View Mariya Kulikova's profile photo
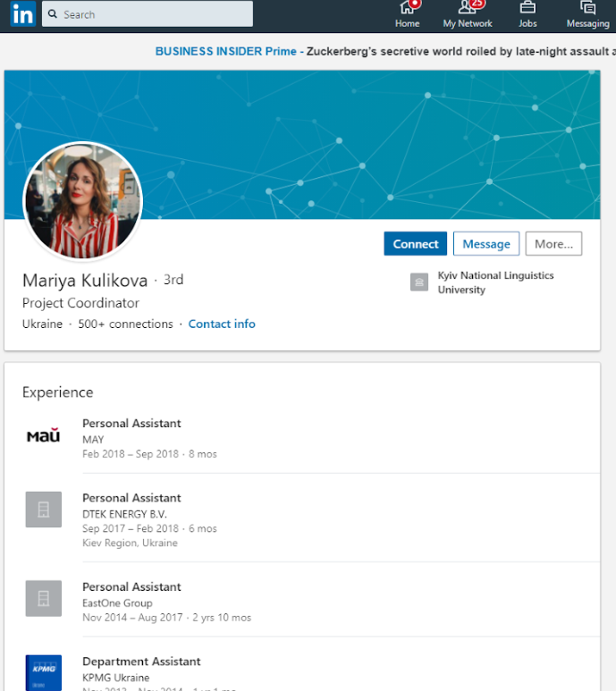 click(x=82, y=201)
